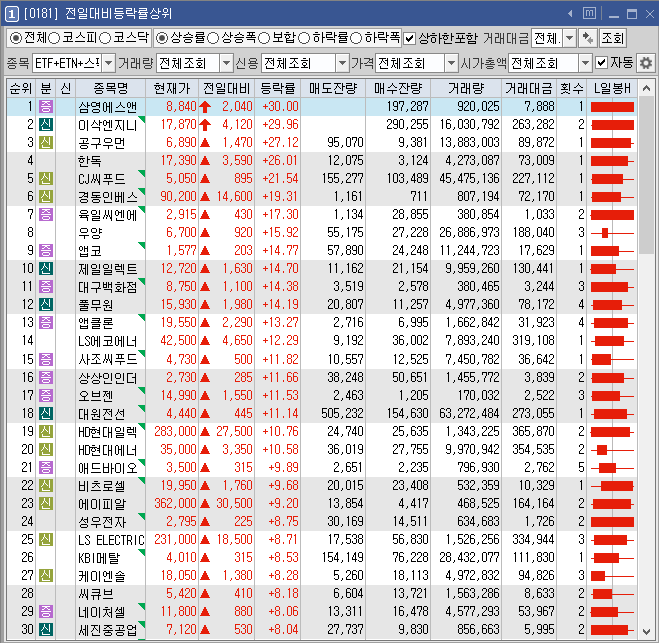Viewport: 659px width, 643px height.
Task: Open the 가격 전체조회 dropdown
Action: coord(451,63)
